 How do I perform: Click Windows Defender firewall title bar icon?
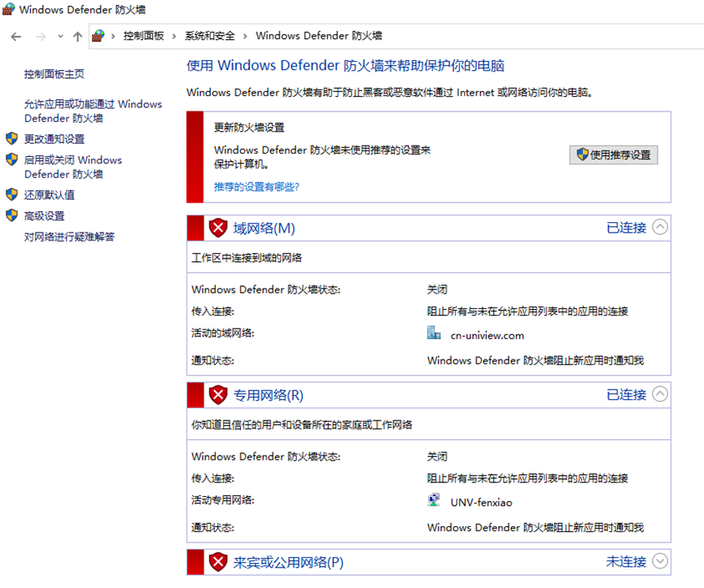click(8, 9)
